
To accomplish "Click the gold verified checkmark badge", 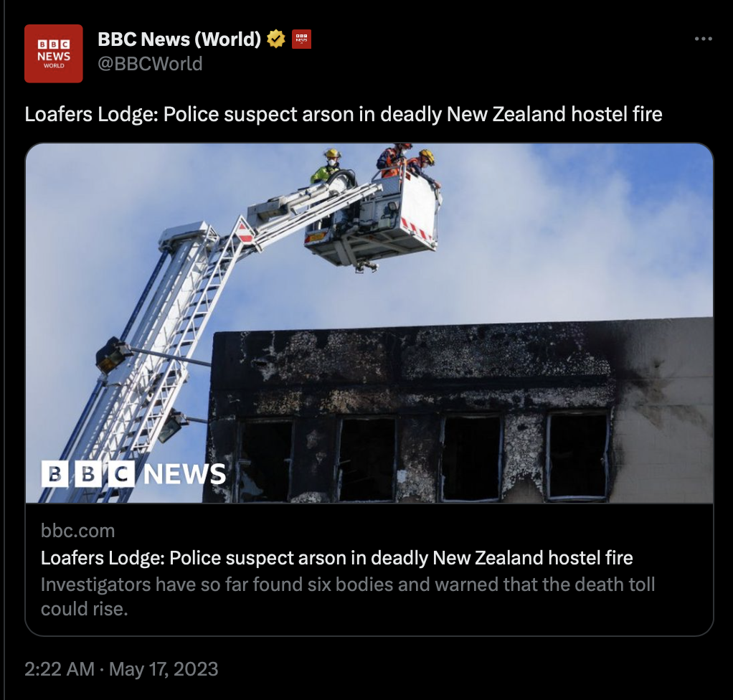I will point(276,39).
